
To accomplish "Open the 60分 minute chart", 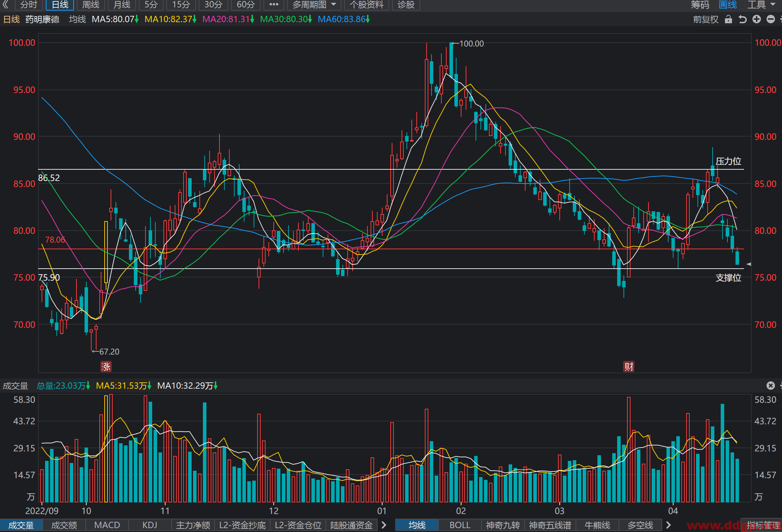I will click(x=246, y=5).
